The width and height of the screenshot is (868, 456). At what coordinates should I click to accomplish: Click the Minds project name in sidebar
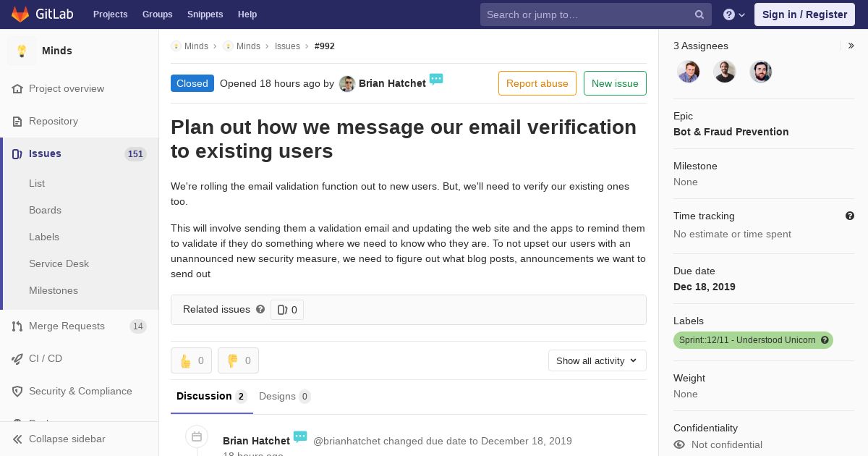click(x=57, y=51)
